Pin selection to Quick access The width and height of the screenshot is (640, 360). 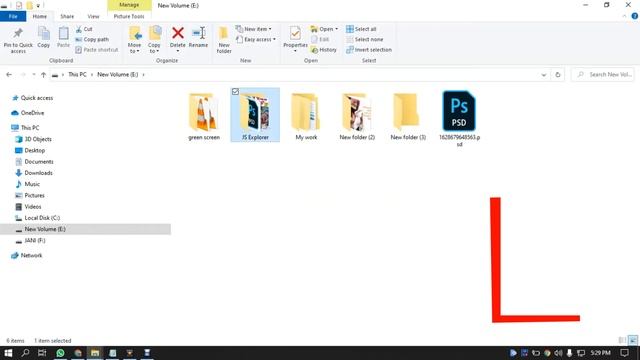click(x=18, y=40)
